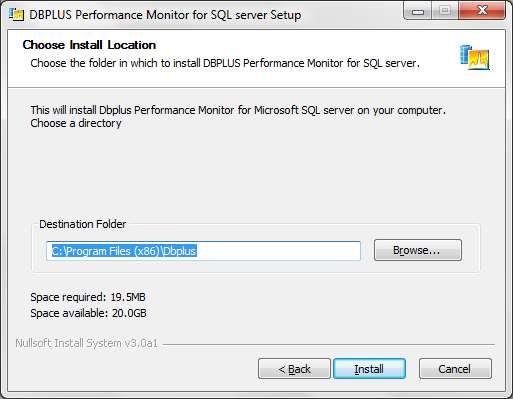Click the Nullsoft Install System v3.0a1 label

pos(86,343)
